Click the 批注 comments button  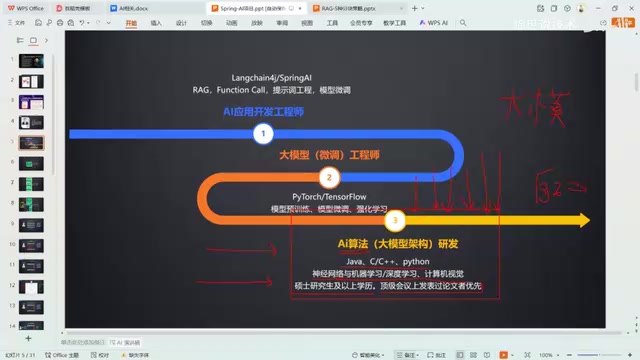[436, 355]
